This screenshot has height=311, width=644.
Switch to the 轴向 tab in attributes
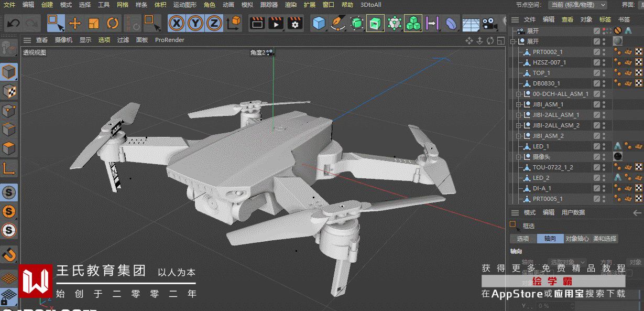[550, 239]
